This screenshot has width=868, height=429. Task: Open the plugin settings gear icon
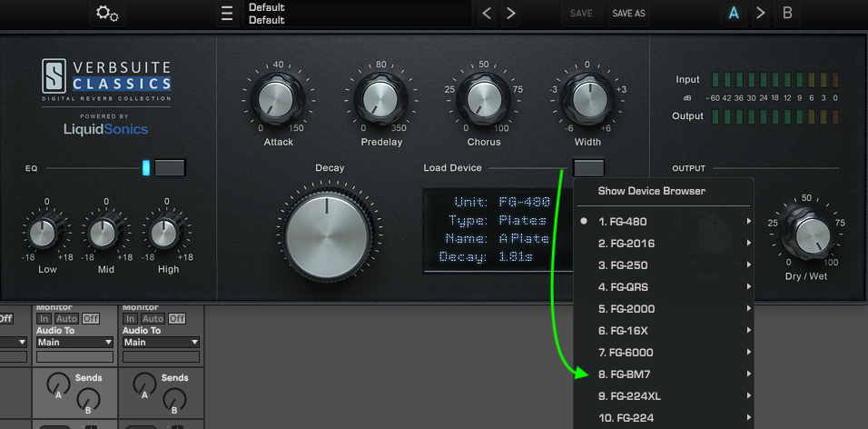point(107,13)
